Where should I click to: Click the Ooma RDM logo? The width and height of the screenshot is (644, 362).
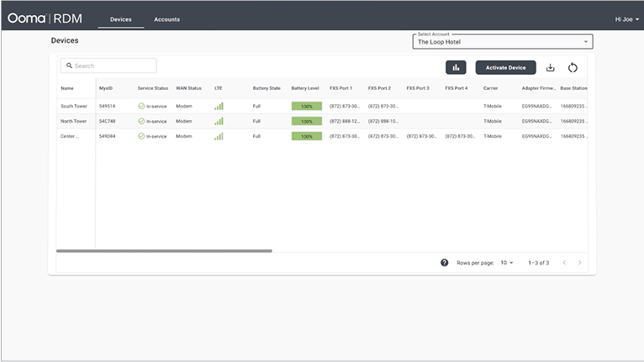pyautogui.click(x=45, y=18)
